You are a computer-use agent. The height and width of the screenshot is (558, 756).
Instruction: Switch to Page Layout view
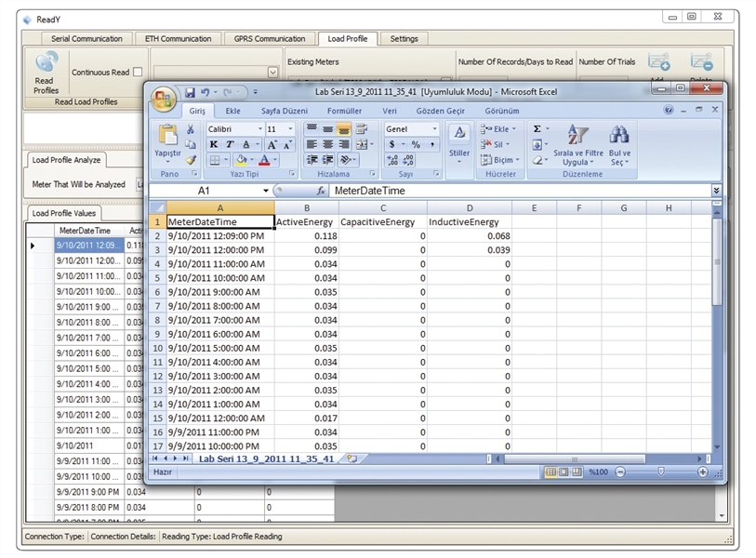tap(564, 472)
